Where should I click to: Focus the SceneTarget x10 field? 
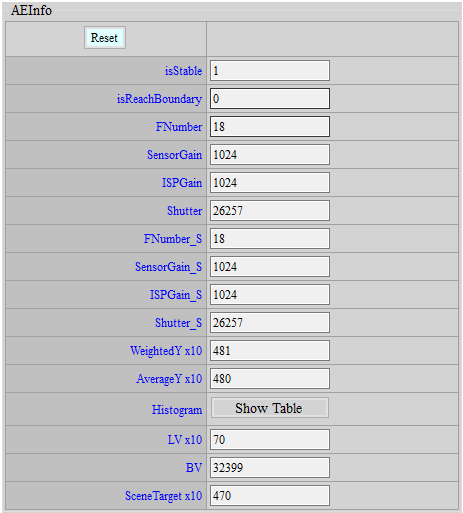[x=270, y=496]
